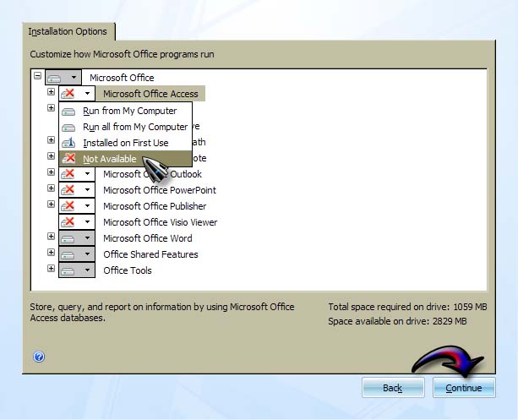The height and width of the screenshot is (420, 518).
Task: Expand the Office Tools tree node
Action: click(x=51, y=269)
